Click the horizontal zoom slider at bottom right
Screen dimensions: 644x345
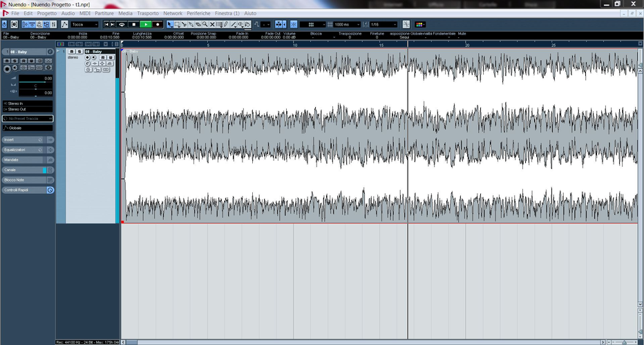[624, 342]
